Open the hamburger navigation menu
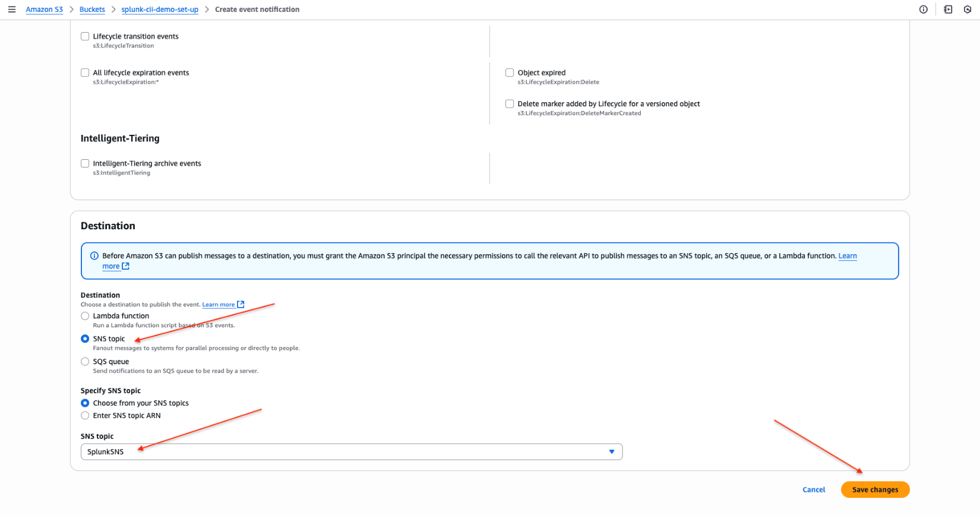Screen dimensions: 980x515 (12, 10)
